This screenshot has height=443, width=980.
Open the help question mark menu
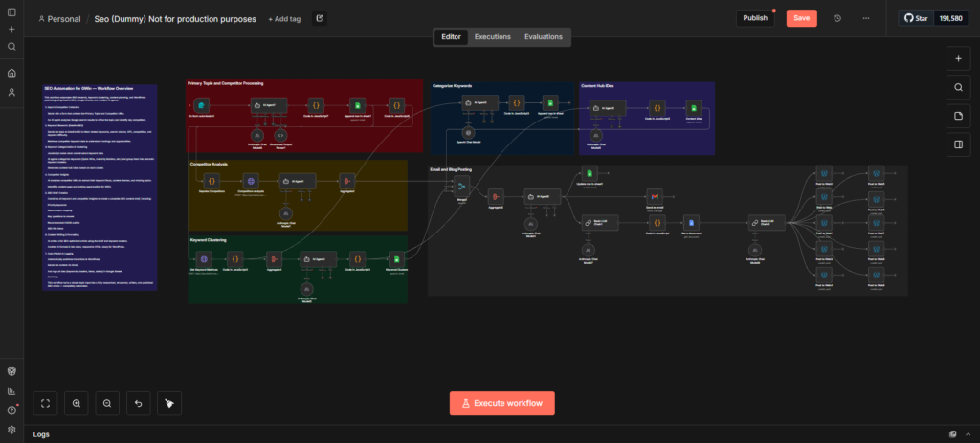11,410
